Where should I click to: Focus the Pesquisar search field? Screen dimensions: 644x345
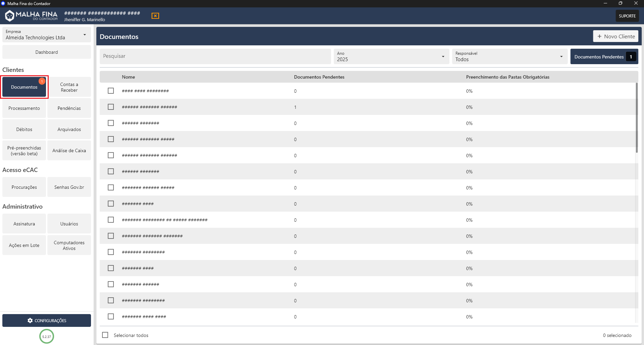click(215, 56)
